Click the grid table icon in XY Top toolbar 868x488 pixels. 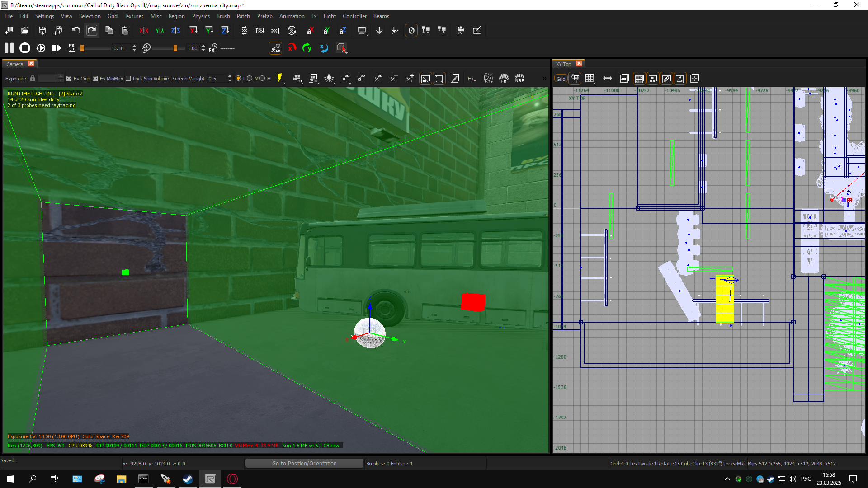point(590,79)
